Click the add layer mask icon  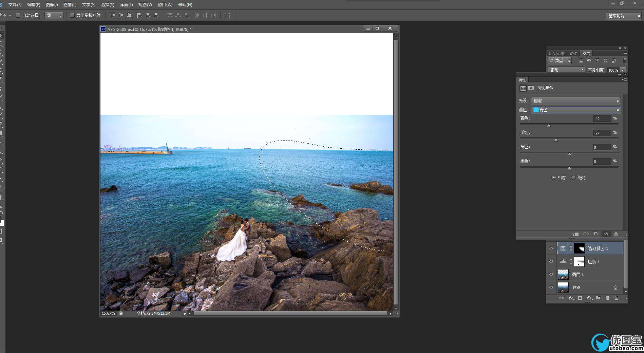(x=580, y=298)
